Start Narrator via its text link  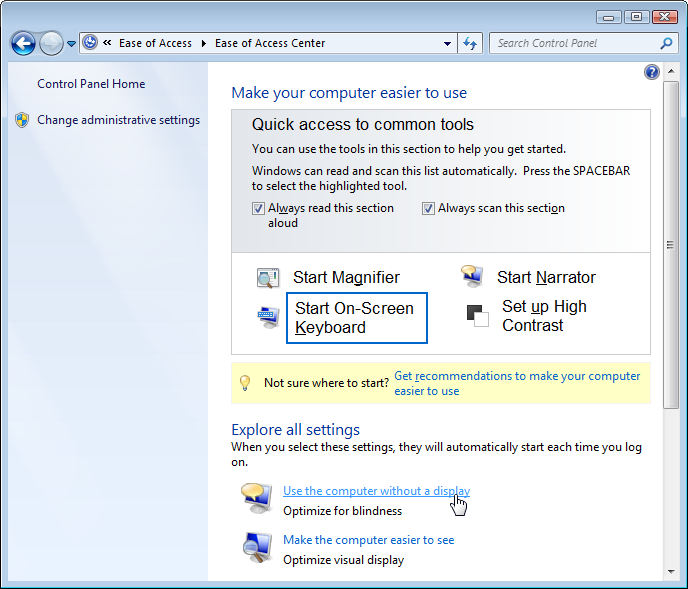tap(546, 277)
